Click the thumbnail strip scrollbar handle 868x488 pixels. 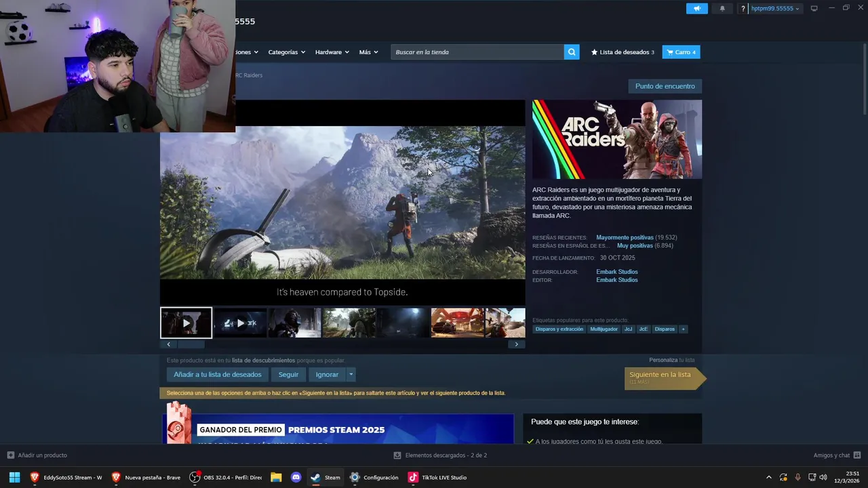pos(191,344)
